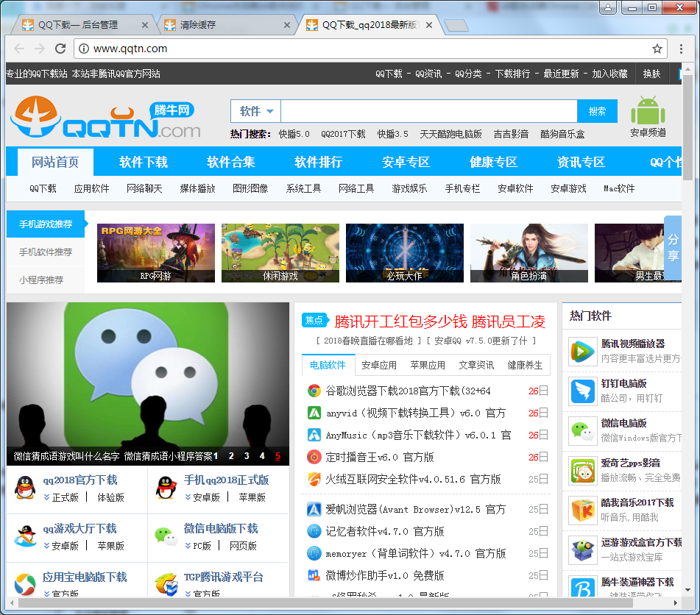The height and width of the screenshot is (615, 700).
Task: Click the AnyMusic blue icon
Action: pos(314,435)
